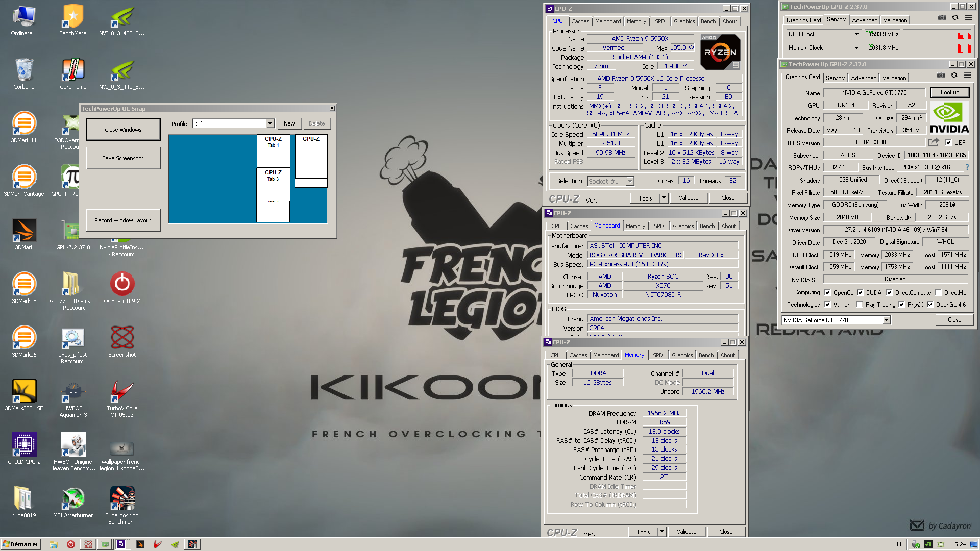Open 3DMark2001 SE desktop icon

coord(24,395)
